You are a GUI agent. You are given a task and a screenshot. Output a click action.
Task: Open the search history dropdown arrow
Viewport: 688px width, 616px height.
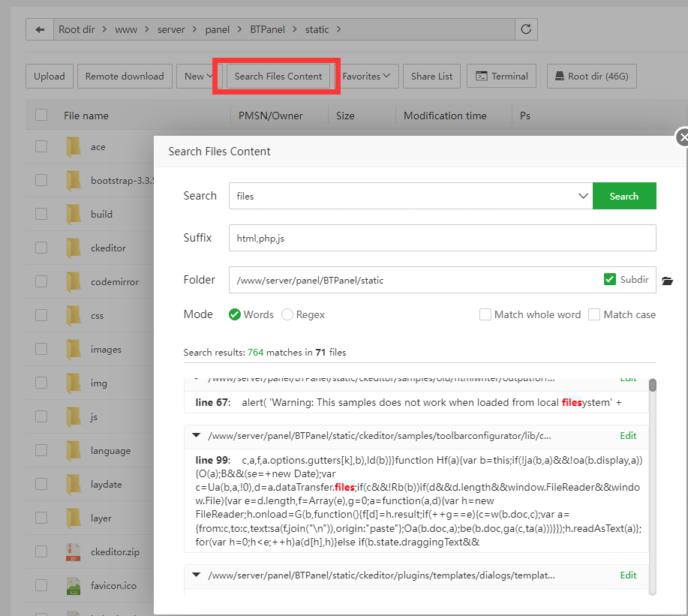584,196
